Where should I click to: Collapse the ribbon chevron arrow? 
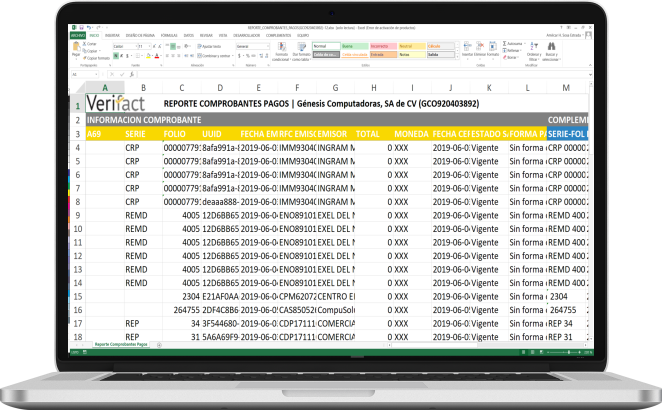590,65
